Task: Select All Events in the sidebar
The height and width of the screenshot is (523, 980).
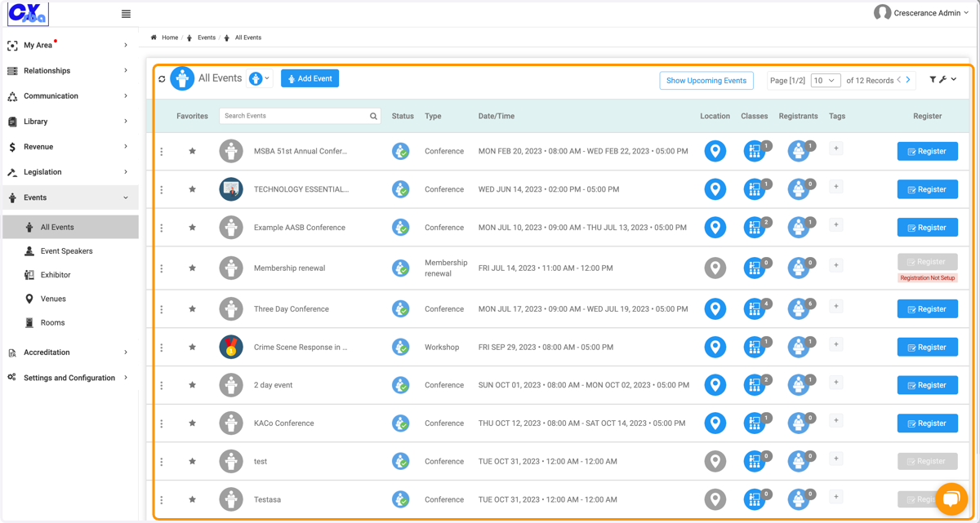Action: [70, 228]
